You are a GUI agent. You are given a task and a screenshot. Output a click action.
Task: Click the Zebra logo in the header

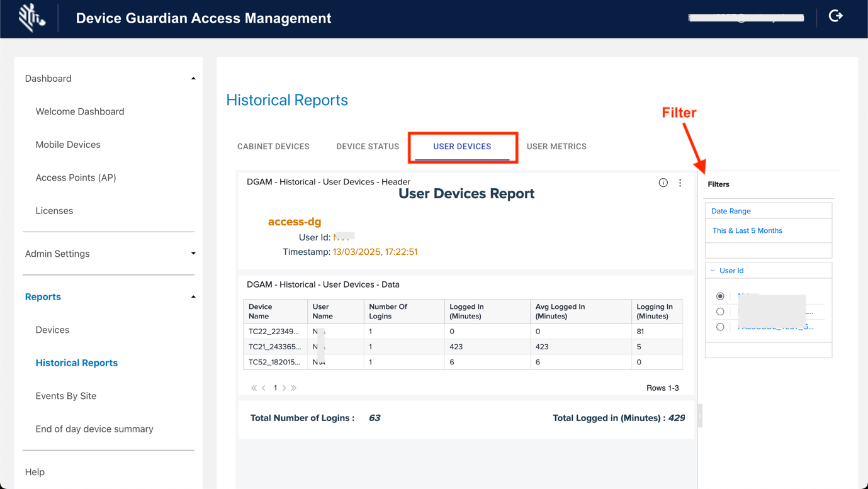[x=31, y=18]
